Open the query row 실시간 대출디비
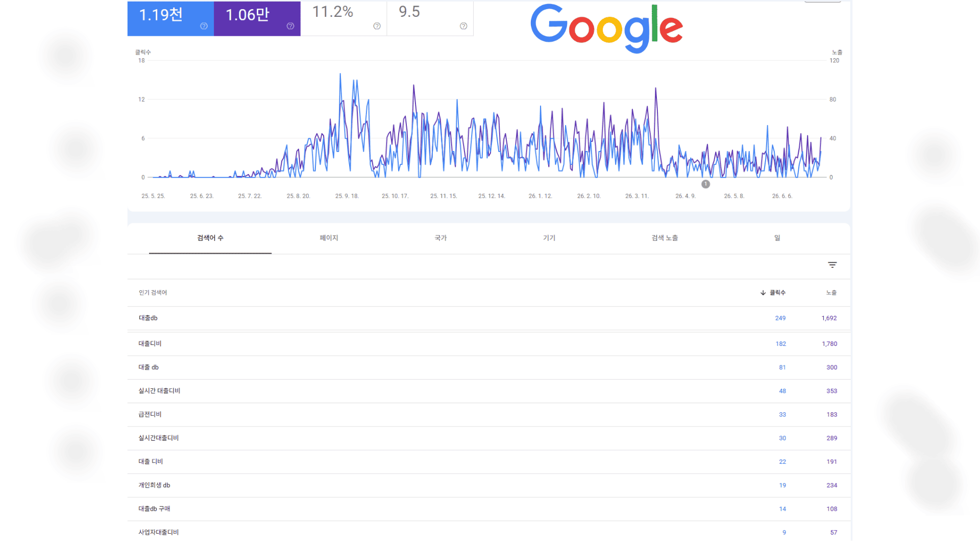 [489, 391]
